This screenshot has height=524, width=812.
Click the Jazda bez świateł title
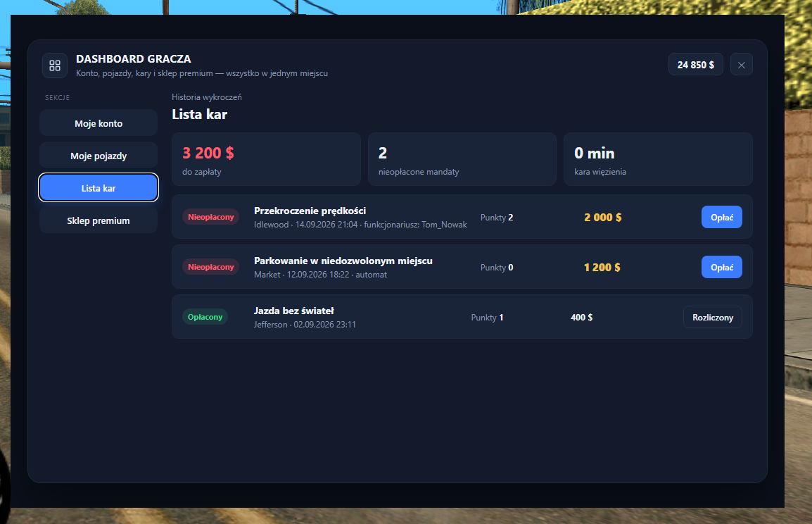click(293, 311)
